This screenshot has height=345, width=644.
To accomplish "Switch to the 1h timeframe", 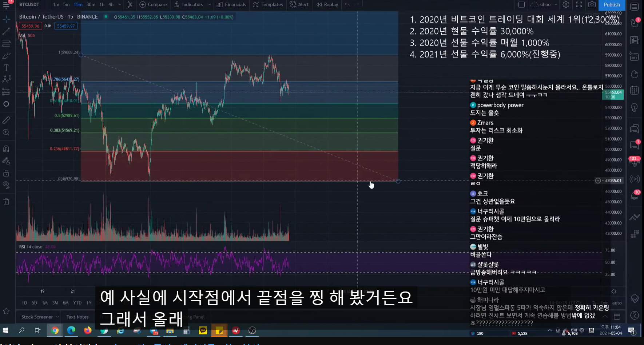I will (x=102, y=5).
